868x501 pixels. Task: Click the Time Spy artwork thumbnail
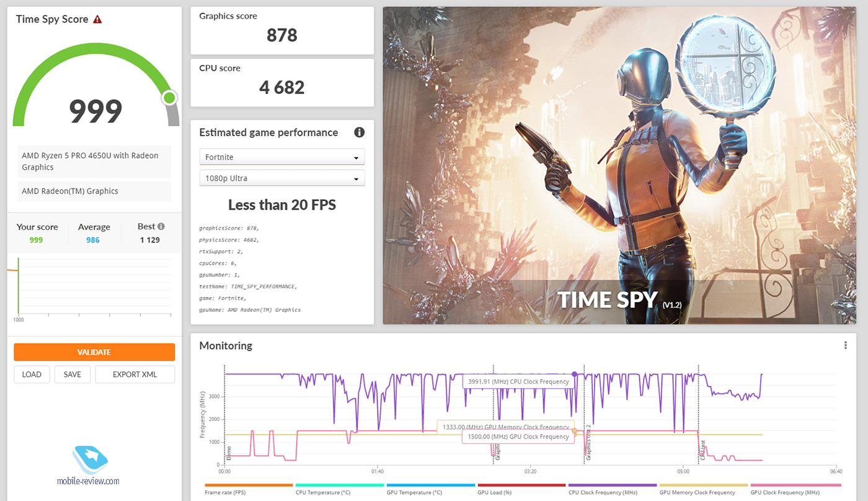point(619,166)
